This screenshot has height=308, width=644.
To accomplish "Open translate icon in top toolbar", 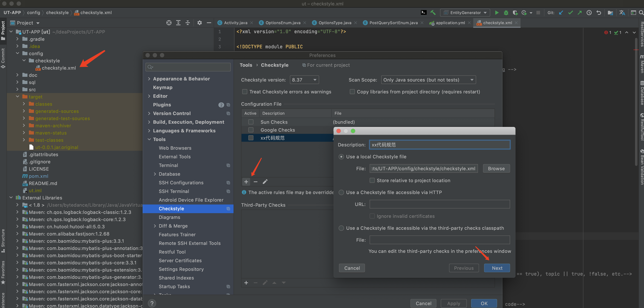I will pyautogui.click(x=622, y=12).
